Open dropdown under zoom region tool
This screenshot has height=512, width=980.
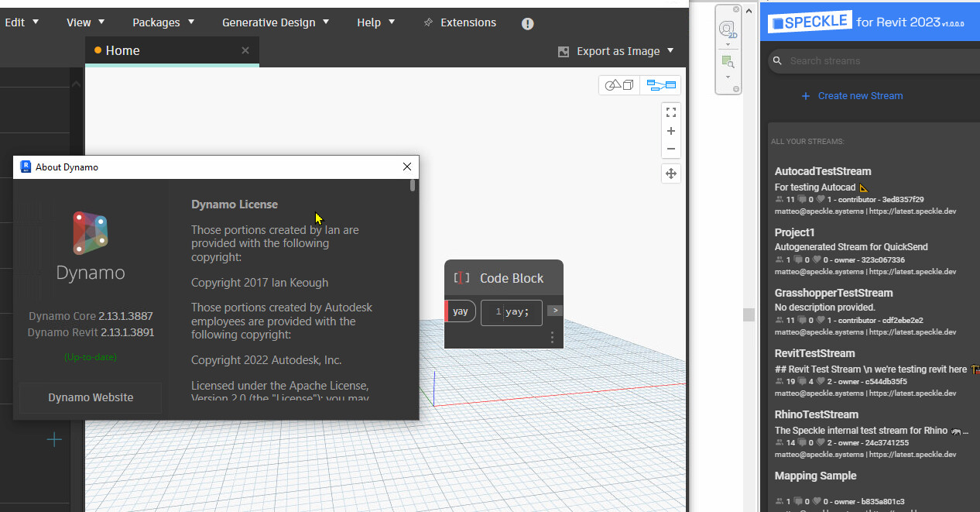(x=728, y=77)
